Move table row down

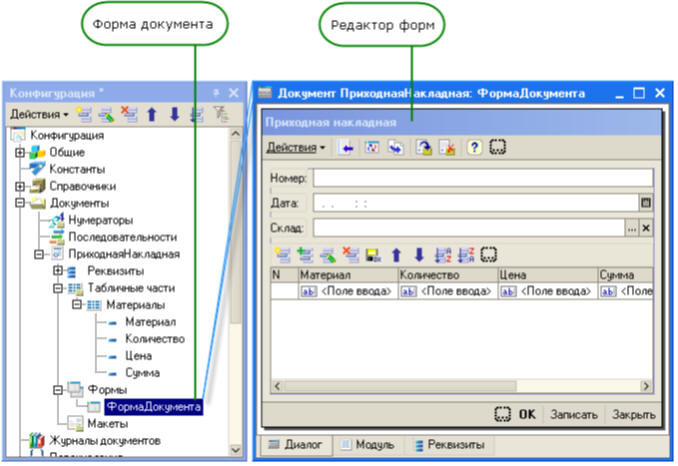pyautogui.click(x=419, y=255)
